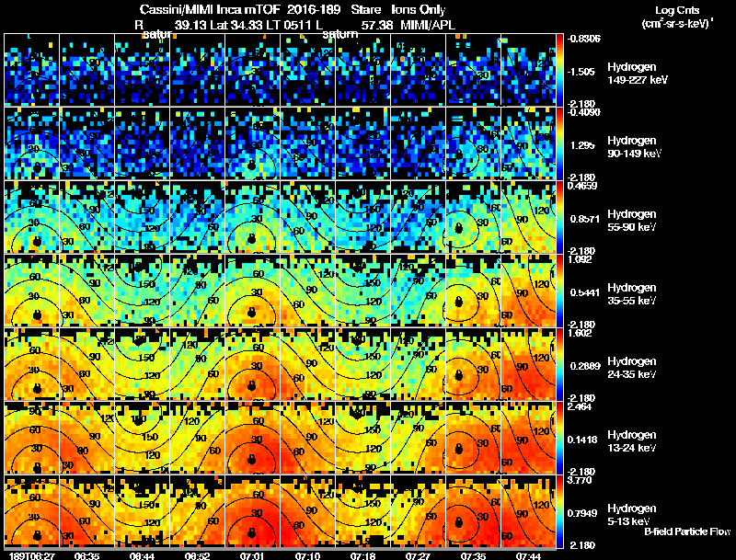
Task: Click the word Stare in the header
Action: [x=365, y=9]
